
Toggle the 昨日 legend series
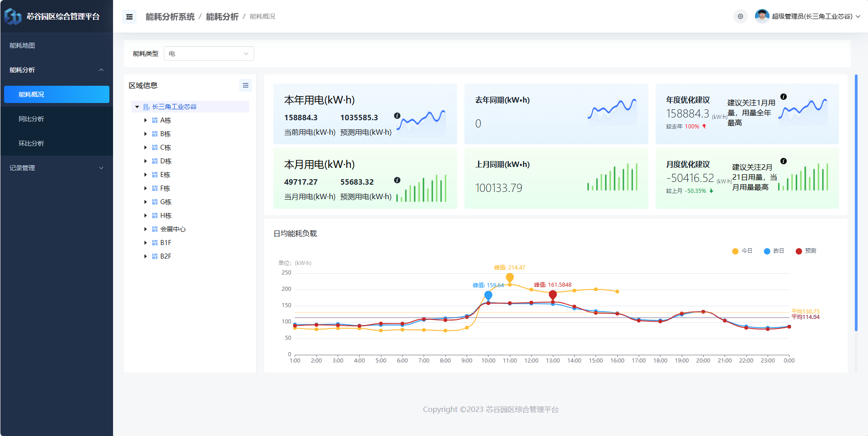pos(774,251)
